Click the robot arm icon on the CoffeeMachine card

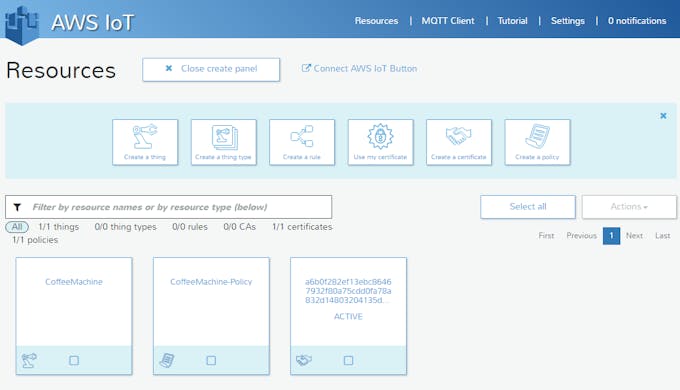click(29, 360)
